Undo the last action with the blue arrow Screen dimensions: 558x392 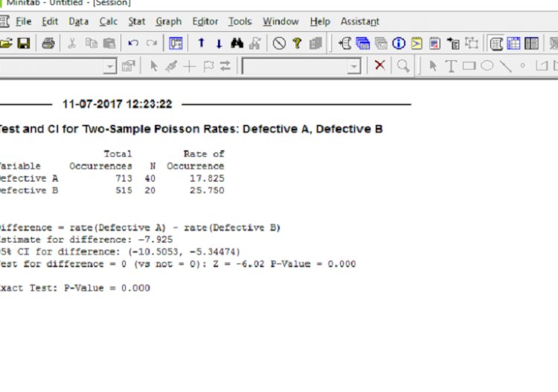(133, 43)
